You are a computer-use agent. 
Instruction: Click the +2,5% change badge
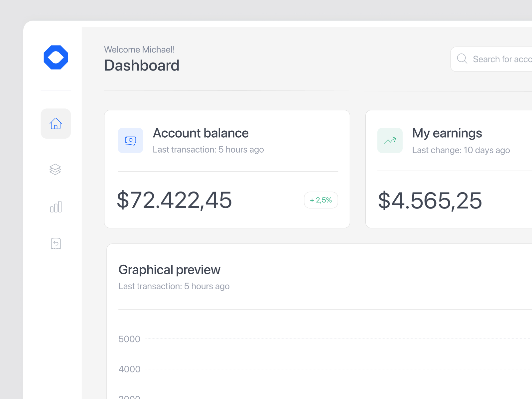[x=321, y=200]
